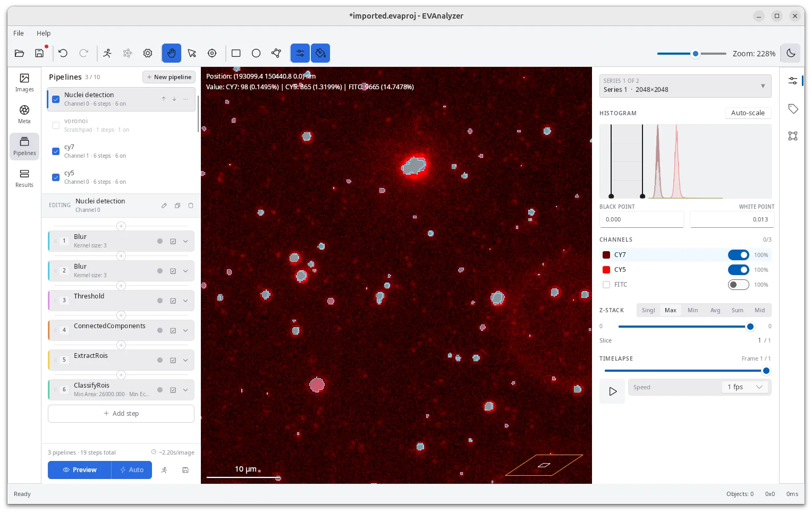The height and width of the screenshot is (513, 812).
Task: Select Avg z-stack projection mode
Action: (715, 310)
